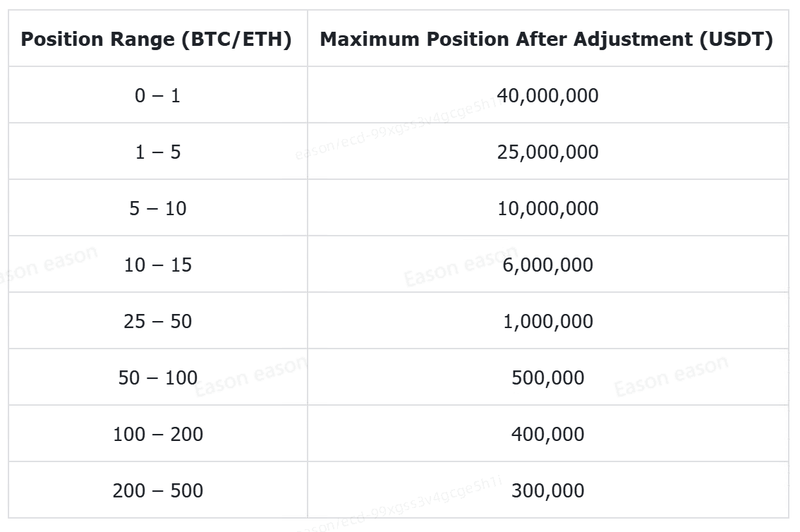Click the 1 – 5 position range cell
The width and height of the screenshot is (800, 532).
click(158, 152)
